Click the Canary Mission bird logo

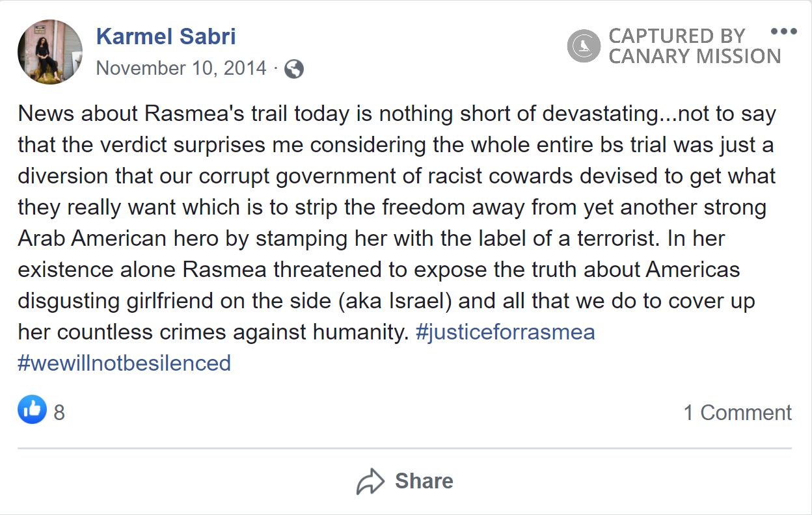[x=584, y=46]
